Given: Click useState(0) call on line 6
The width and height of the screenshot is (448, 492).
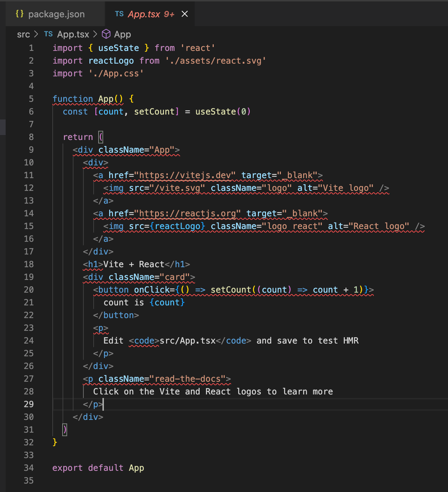Looking at the screenshot, I should click(223, 112).
